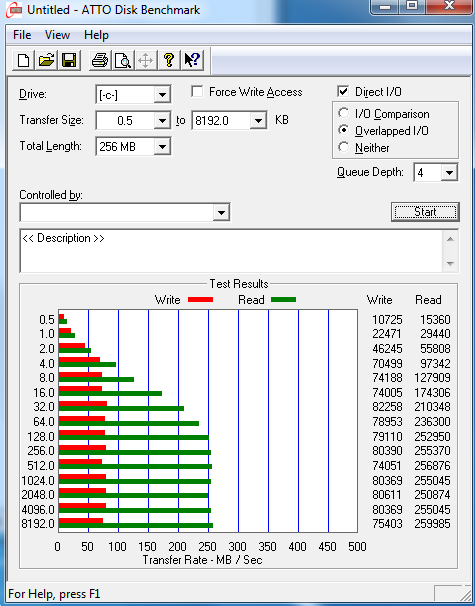Click the Description scrollbar down arrow

[x=450, y=264]
